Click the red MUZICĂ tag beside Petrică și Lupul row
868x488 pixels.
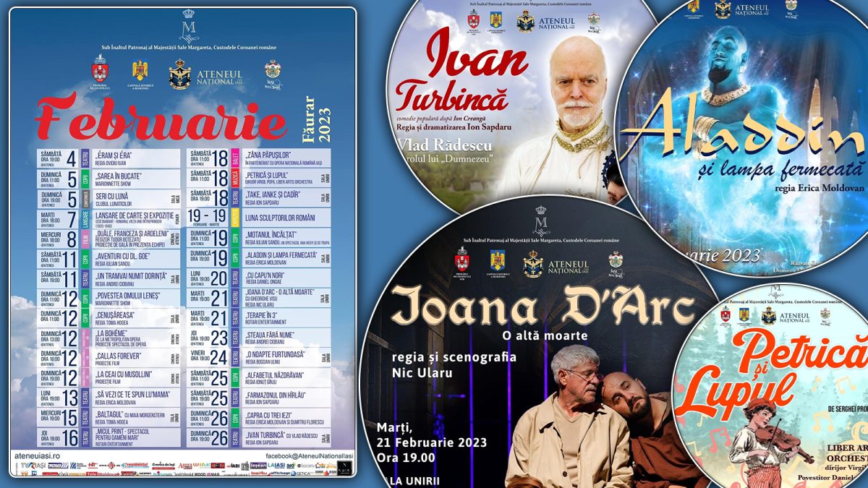[x=235, y=178]
